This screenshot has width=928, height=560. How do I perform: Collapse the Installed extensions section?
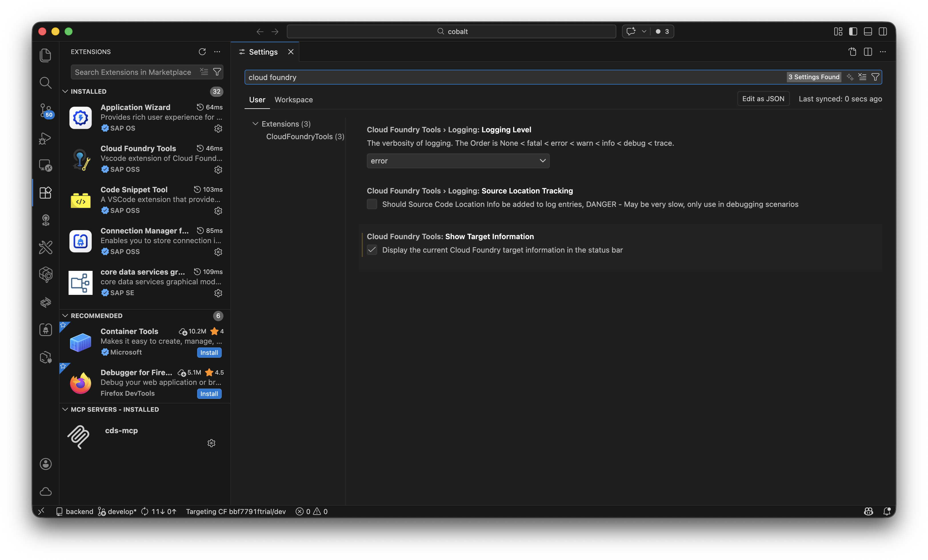click(x=65, y=91)
